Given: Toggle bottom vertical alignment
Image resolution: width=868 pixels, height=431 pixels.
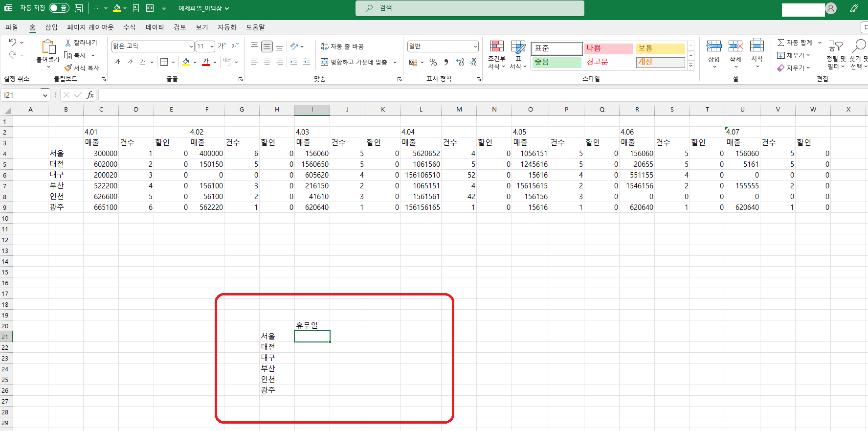Looking at the screenshot, I should coord(280,46).
